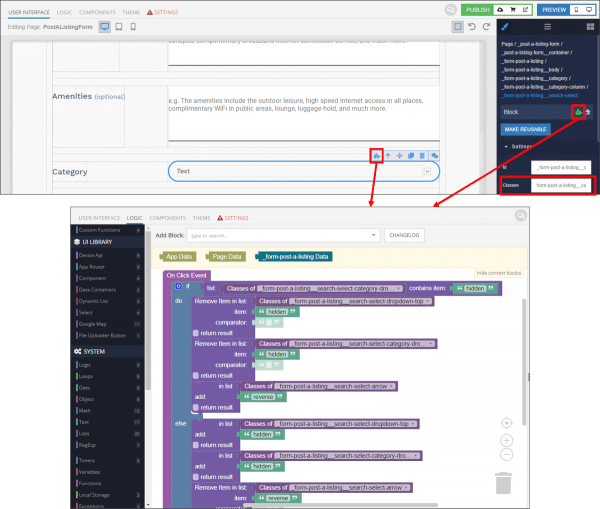This screenshot has width=600, height=509.
Task: Toggle the first 'return result' checkbox
Action: pos(197,332)
